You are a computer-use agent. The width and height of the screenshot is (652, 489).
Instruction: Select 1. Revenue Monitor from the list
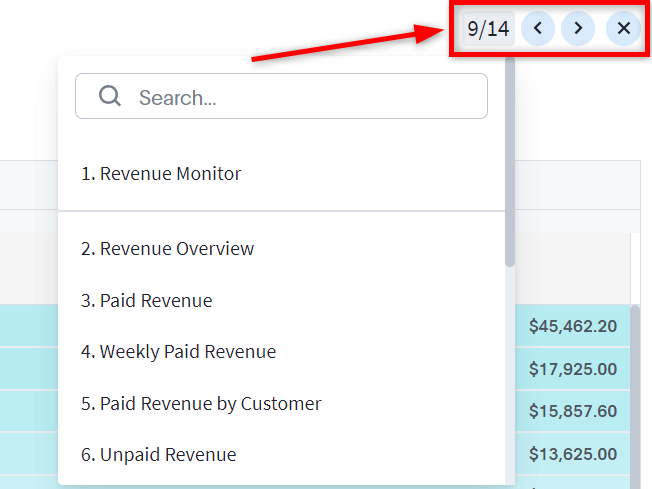pos(161,173)
